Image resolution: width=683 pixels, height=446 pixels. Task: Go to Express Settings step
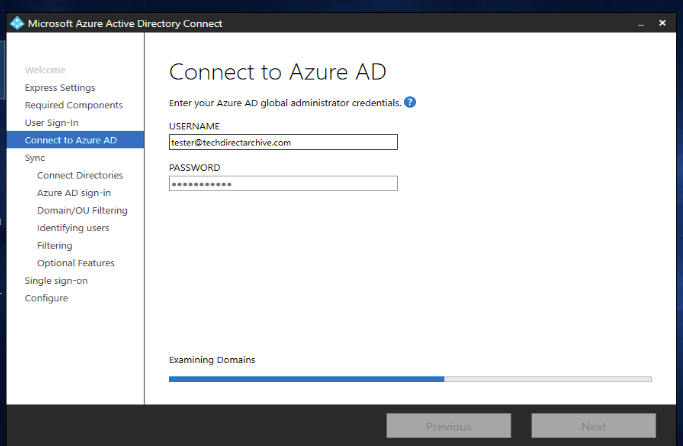(x=60, y=88)
